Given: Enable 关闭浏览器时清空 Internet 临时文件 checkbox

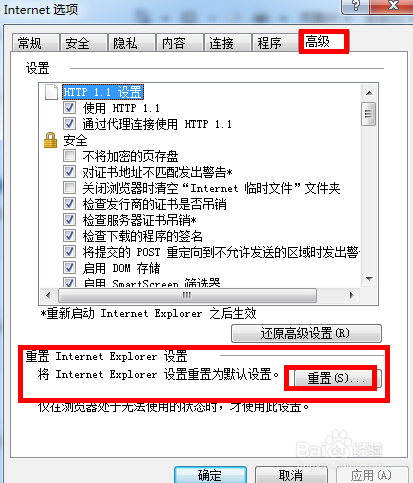Looking at the screenshot, I should click(x=69, y=188).
